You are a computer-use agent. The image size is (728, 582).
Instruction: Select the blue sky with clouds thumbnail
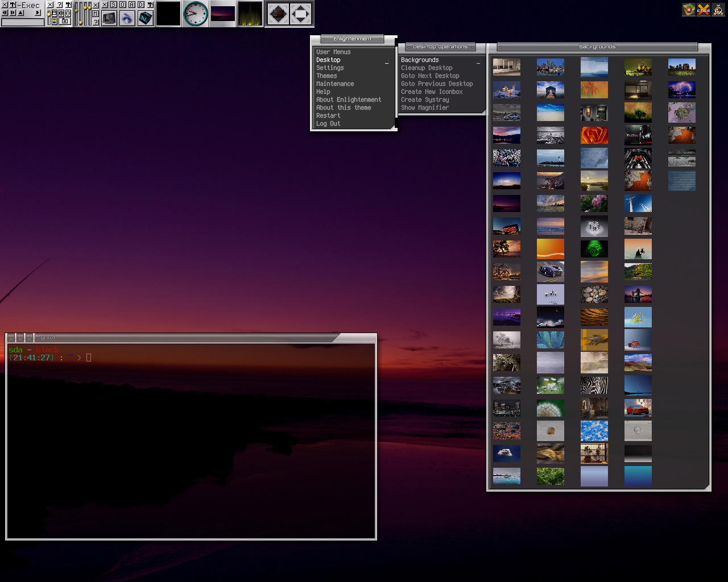tap(594, 431)
